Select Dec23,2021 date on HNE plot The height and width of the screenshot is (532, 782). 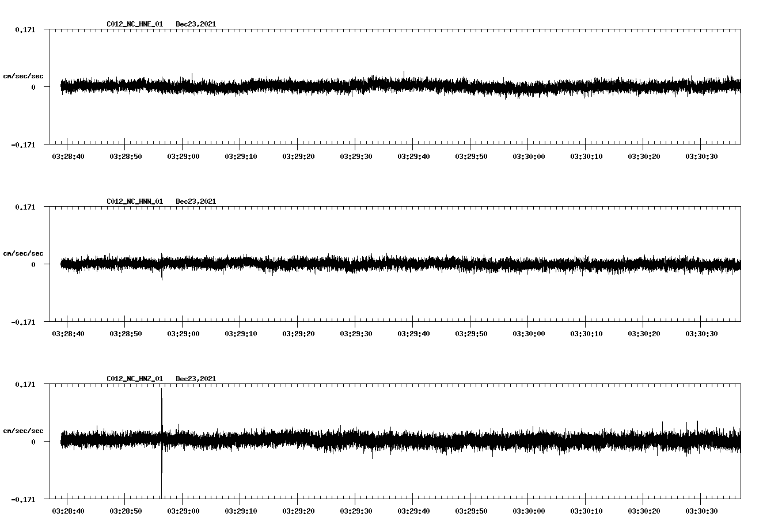tap(196, 24)
